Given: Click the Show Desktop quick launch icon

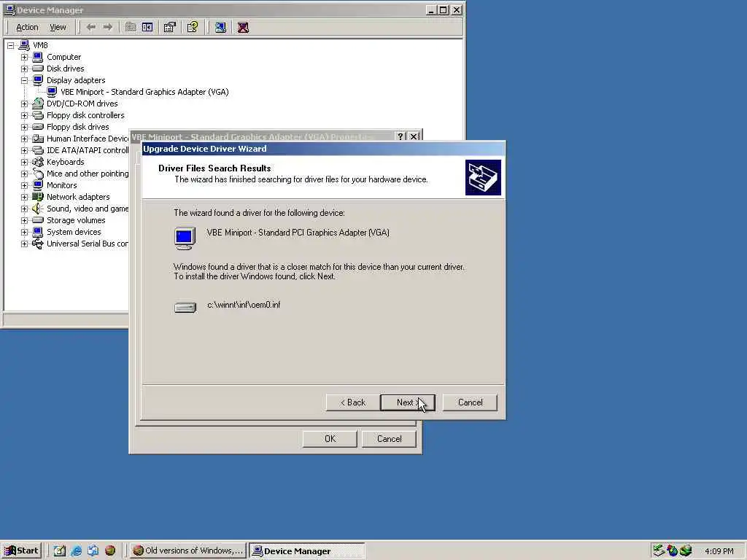Looking at the screenshot, I should point(60,551).
